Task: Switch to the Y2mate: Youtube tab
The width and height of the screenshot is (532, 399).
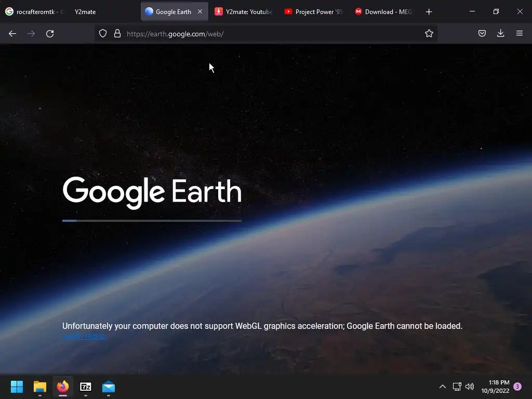Action: pyautogui.click(x=244, y=11)
